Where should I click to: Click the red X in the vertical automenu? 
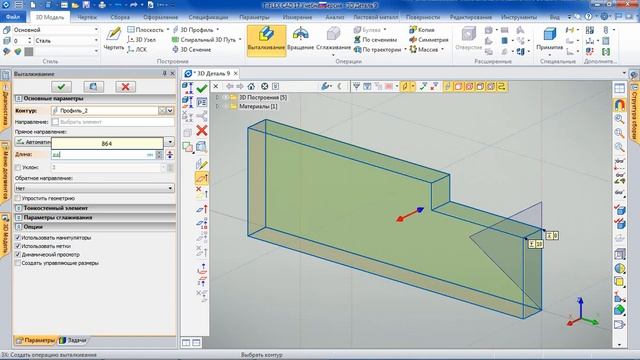point(202,131)
